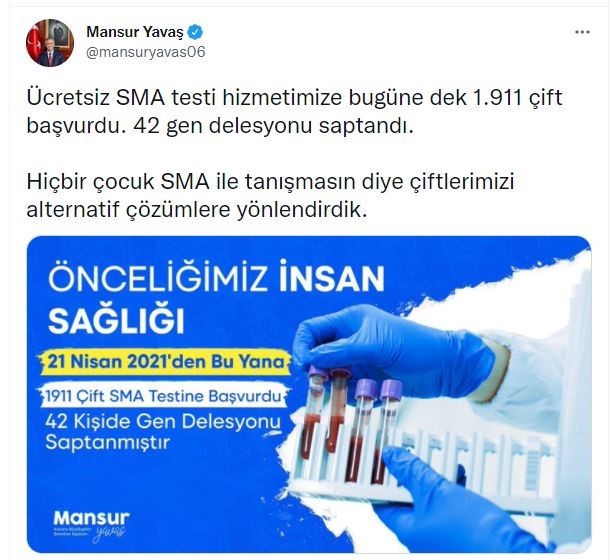The height and width of the screenshot is (560, 610).
Task: Open the attached SMA test image
Action: tap(309, 394)
